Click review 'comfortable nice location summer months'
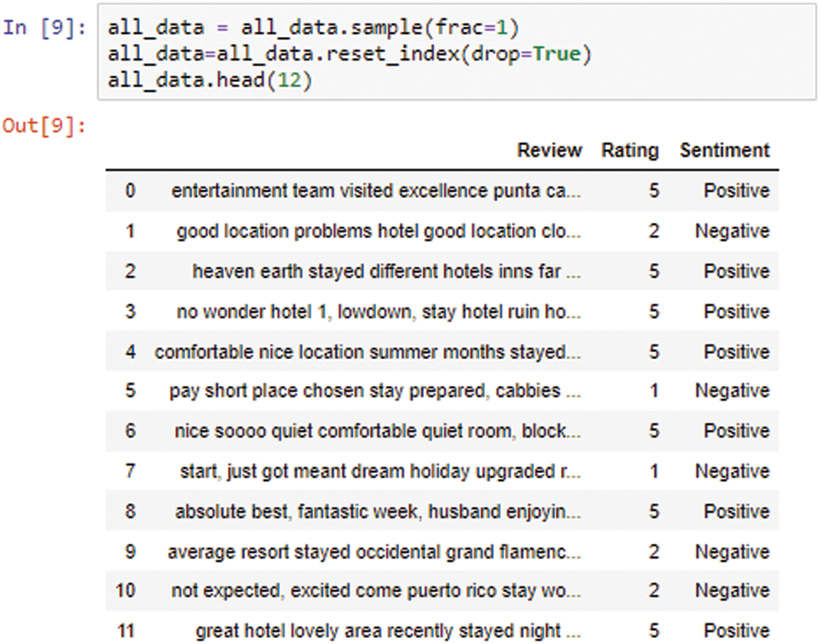The height and width of the screenshot is (644, 820). (368, 352)
